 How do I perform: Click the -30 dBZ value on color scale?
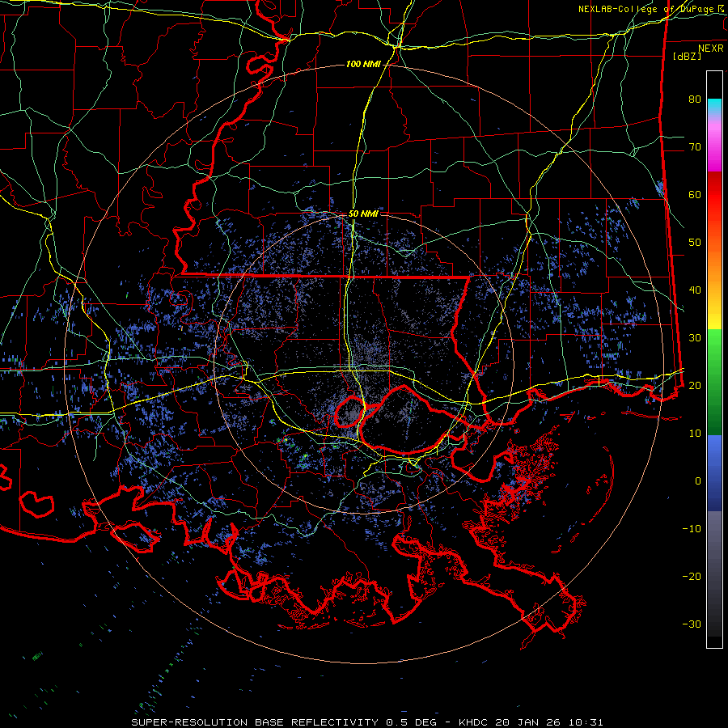pyautogui.click(x=692, y=624)
